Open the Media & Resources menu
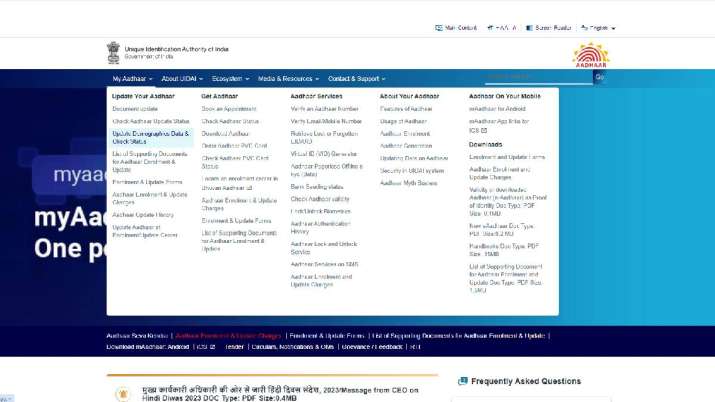 coord(287,78)
